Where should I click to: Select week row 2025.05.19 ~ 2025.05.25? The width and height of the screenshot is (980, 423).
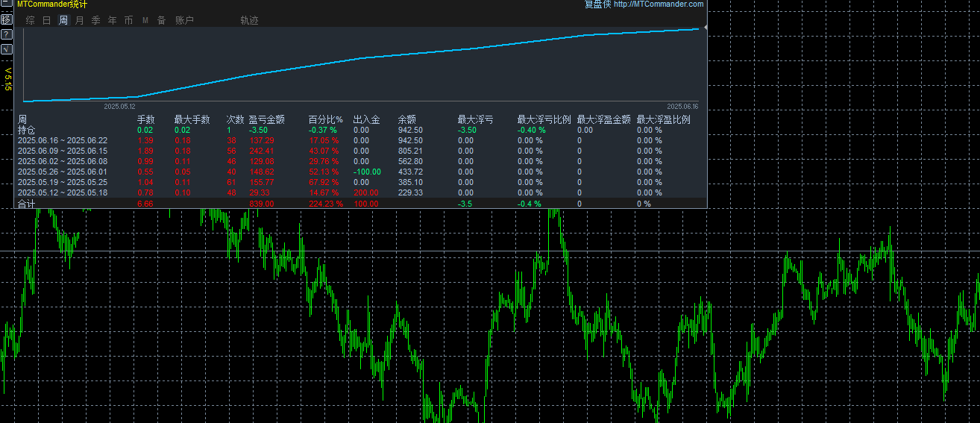pos(62,182)
